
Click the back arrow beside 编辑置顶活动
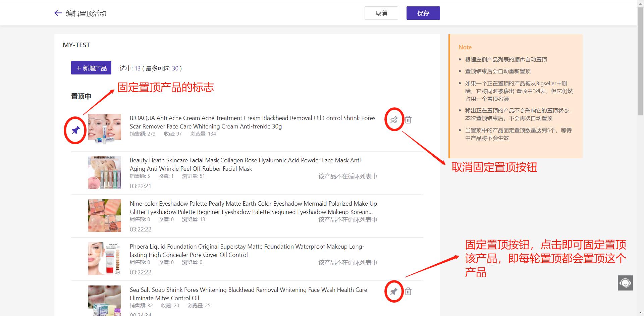[58, 13]
